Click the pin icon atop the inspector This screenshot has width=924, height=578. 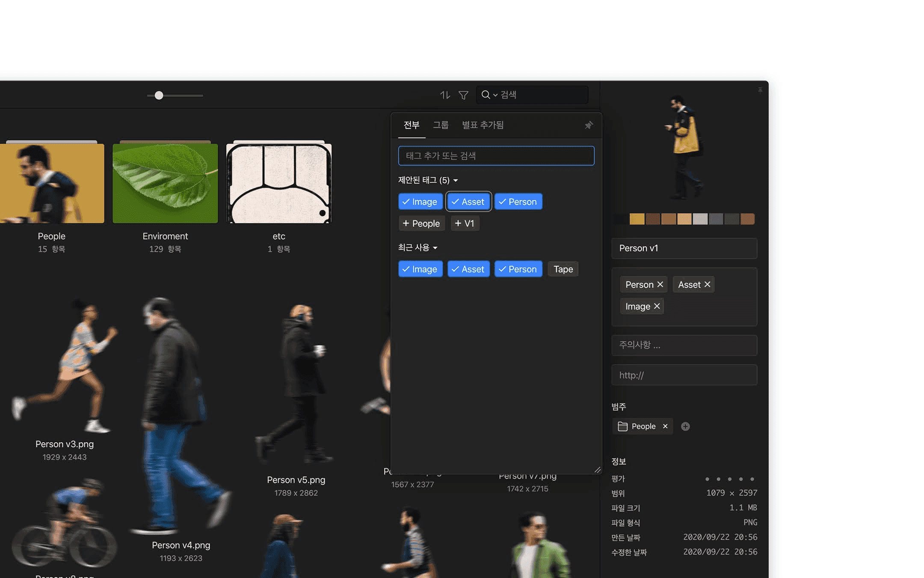click(760, 90)
